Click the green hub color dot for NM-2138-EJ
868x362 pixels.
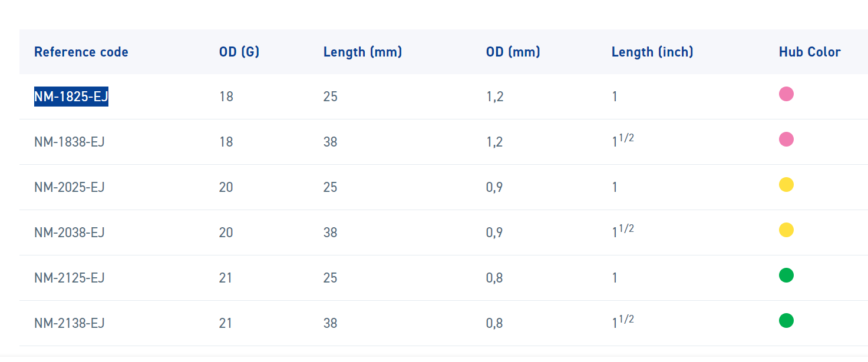coord(786,321)
